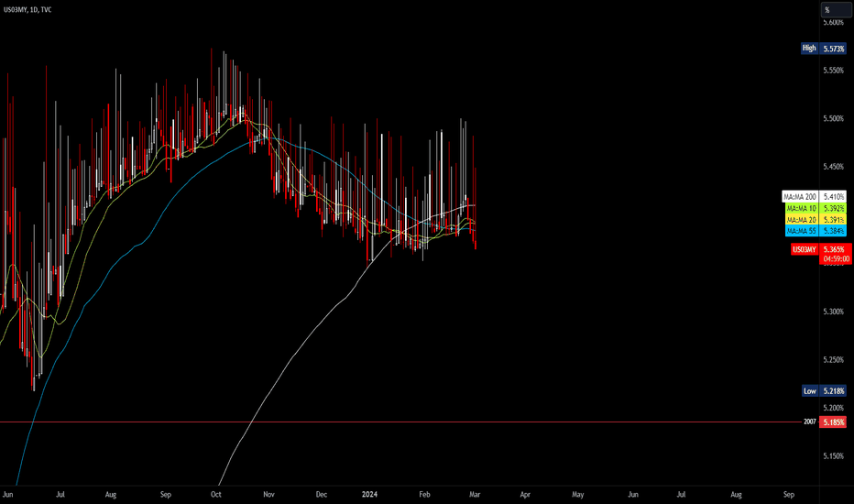Select the 2007 horizontal line label
This screenshot has width=854, height=504.
point(809,422)
